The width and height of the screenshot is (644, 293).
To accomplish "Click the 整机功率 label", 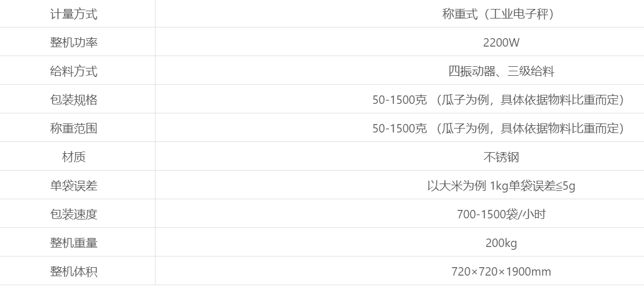I will coord(74,42).
